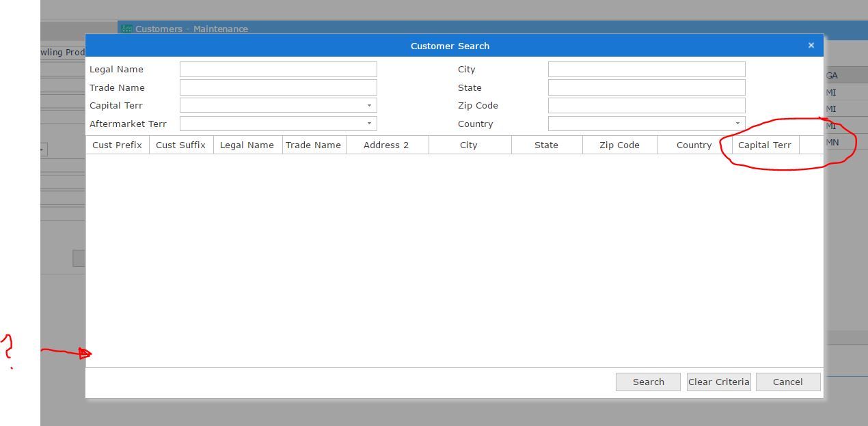Sort by Address 2 column header
Viewport: 868px width, 426px height.
pos(387,145)
